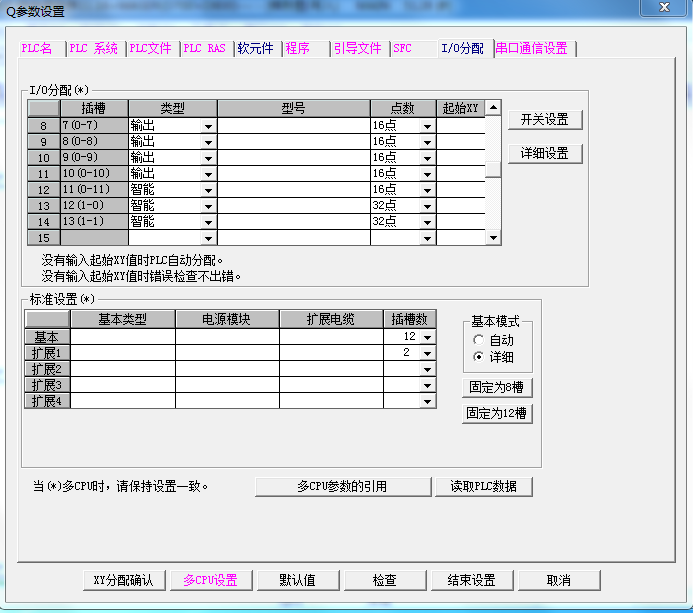Open 插槽数 dropdown in 扩展1 row

(x=428, y=354)
